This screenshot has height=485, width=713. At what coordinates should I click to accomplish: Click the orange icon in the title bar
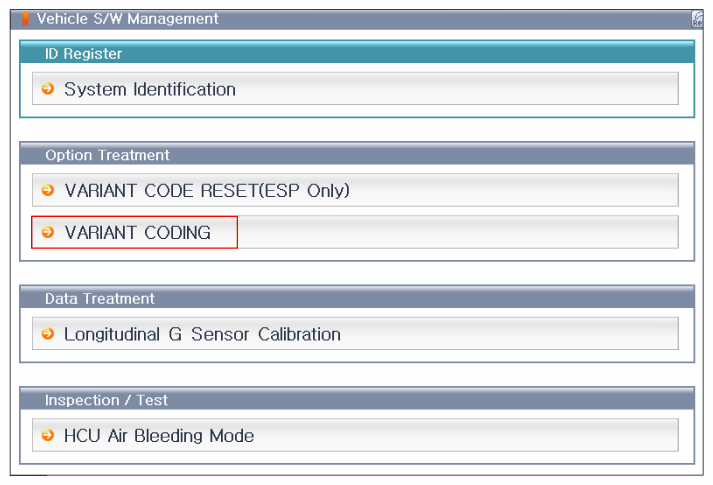click(x=25, y=18)
